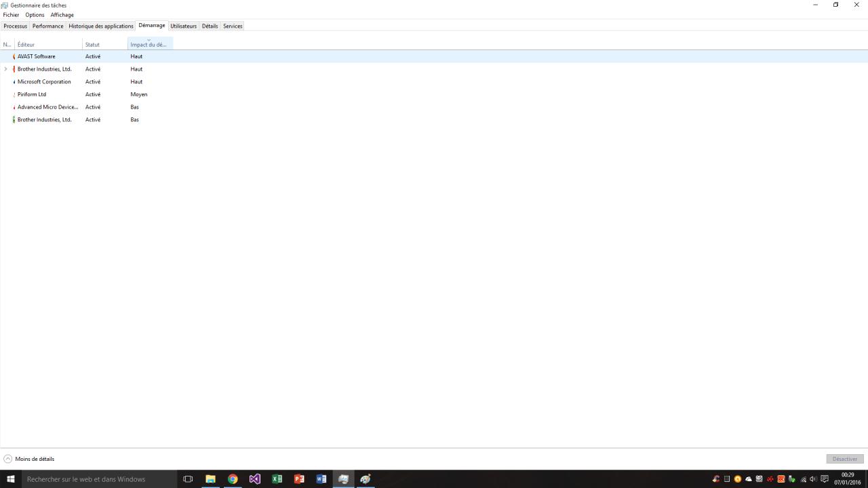Go to the Utilisateurs tab
Image resolution: width=868 pixels, height=488 pixels.
pyautogui.click(x=183, y=26)
